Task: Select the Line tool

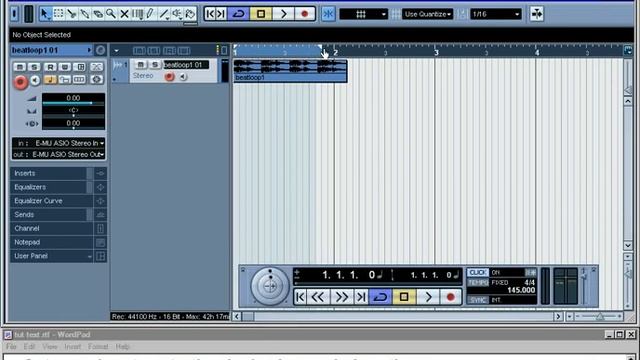Action: click(164, 14)
